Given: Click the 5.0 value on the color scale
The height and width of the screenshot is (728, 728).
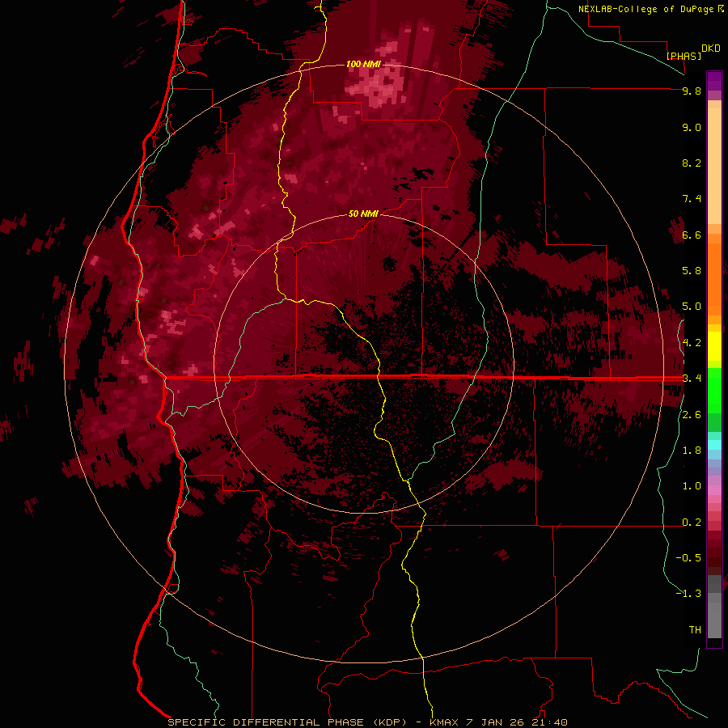Looking at the screenshot, I should (x=692, y=307).
